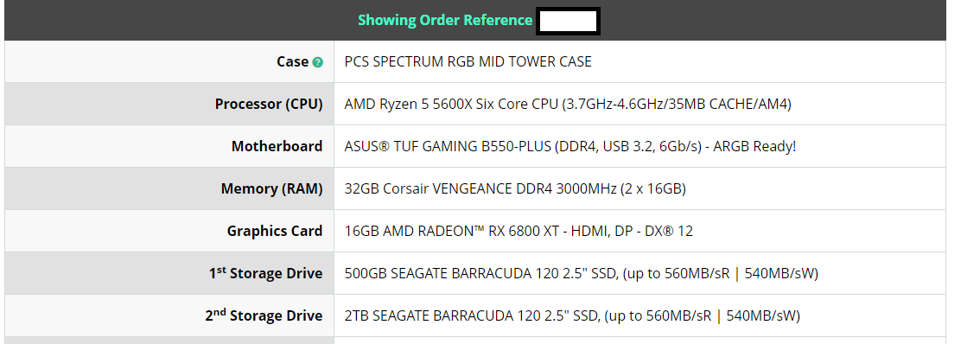Click the 500GB SEAGATE BARRACUDA SSD entry
980x344 pixels.
coord(582,273)
